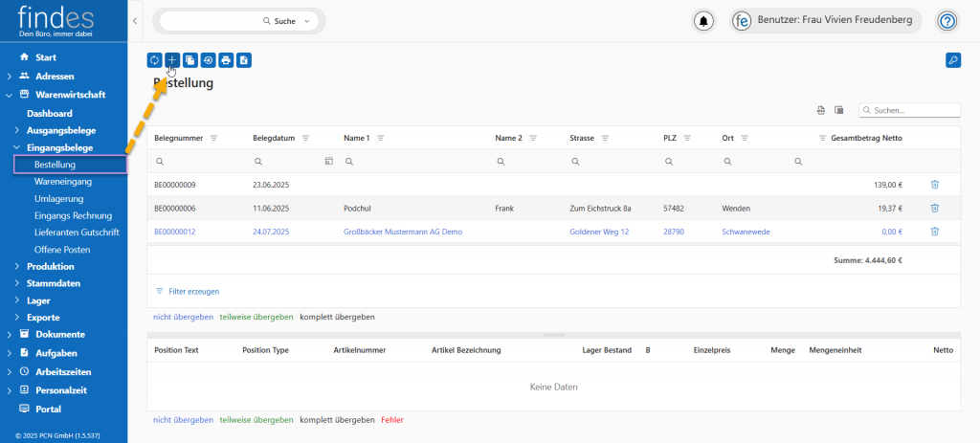Click the copy document toolbar icon
The image size is (980, 443).
pos(190,60)
